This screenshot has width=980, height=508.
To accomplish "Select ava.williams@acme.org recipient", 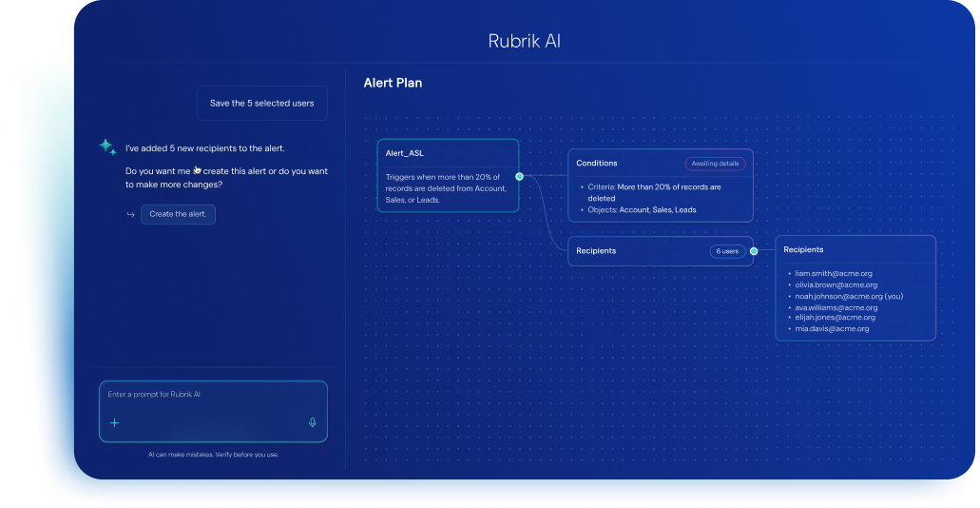I will coord(836,307).
